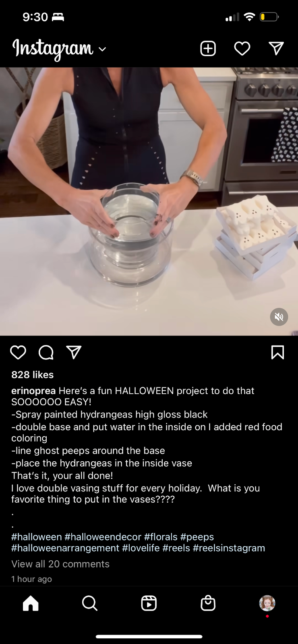Image resolution: width=298 pixels, height=644 pixels.
Task: Tap View all 20 comments
Action: click(x=60, y=564)
